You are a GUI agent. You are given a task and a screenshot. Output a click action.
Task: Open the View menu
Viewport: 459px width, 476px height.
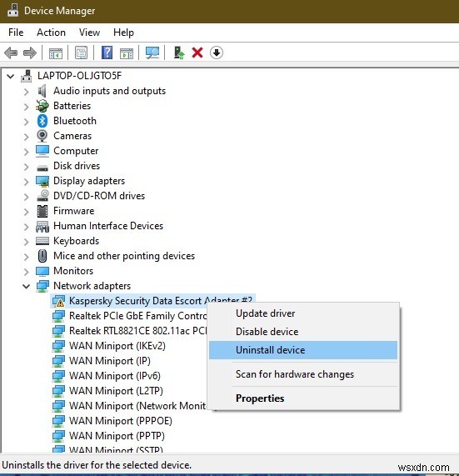89,33
